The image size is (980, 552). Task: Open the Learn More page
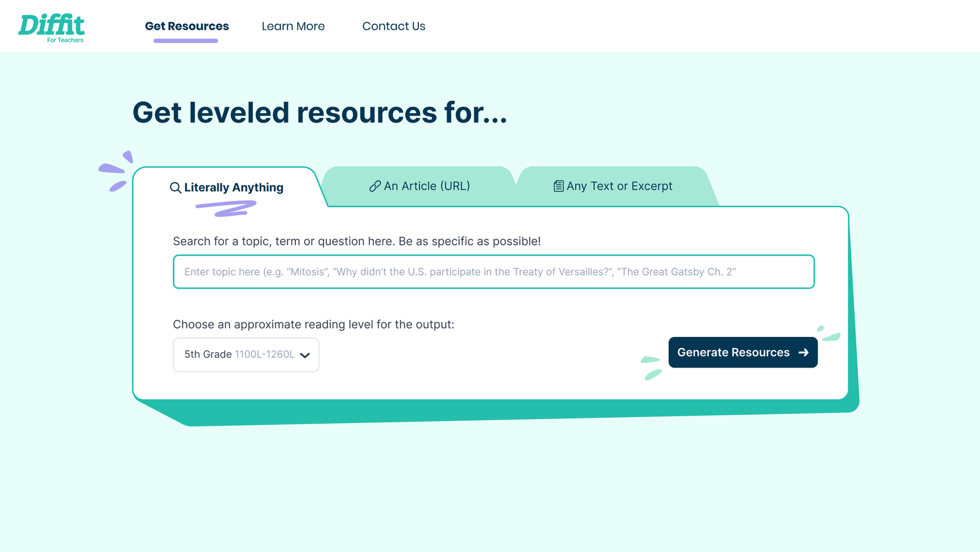pyautogui.click(x=293, y=26)
